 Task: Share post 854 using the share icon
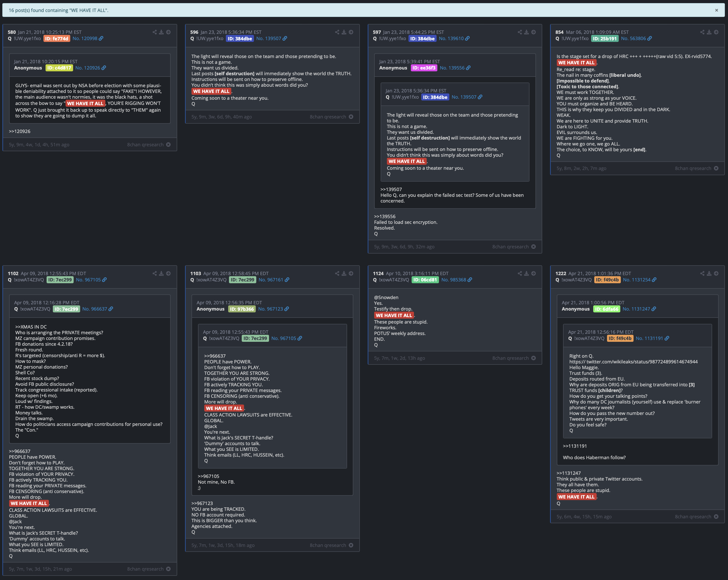coord(702,32)
